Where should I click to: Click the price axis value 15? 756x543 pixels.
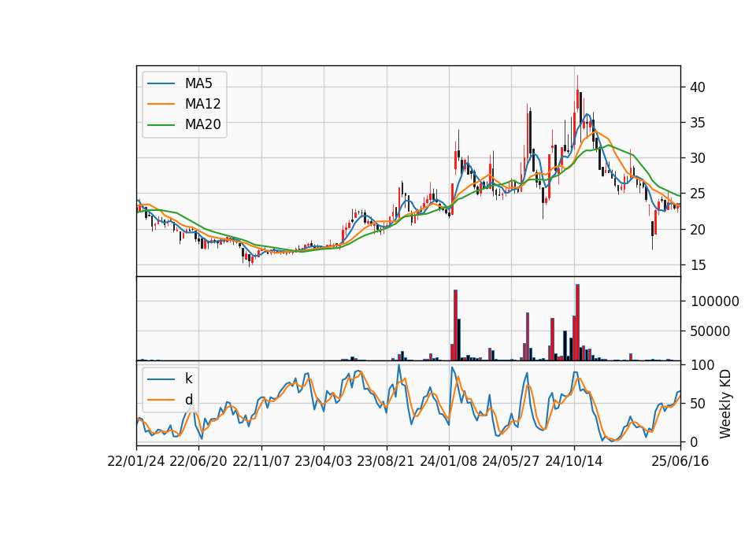(698, 265)
